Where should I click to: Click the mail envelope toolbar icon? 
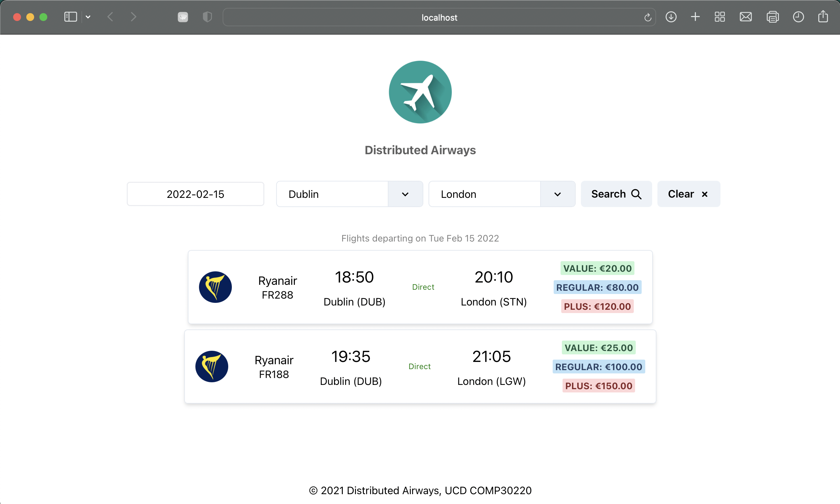pyautogui.click(x=745, y=17)
